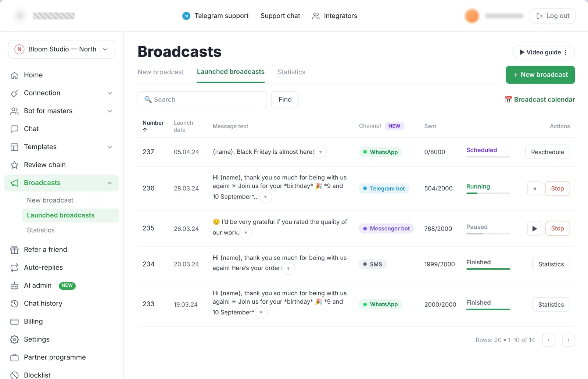Select the Launched broadcasts tab

coord(231,72)
